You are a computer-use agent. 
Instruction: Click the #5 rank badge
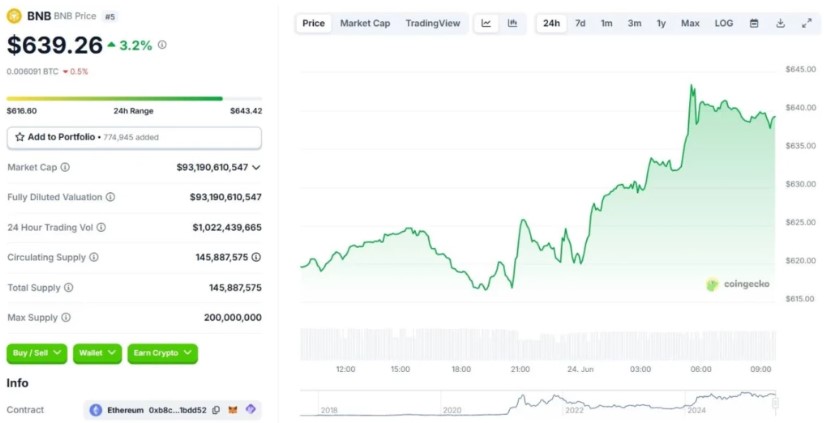(x=110, y=16)
